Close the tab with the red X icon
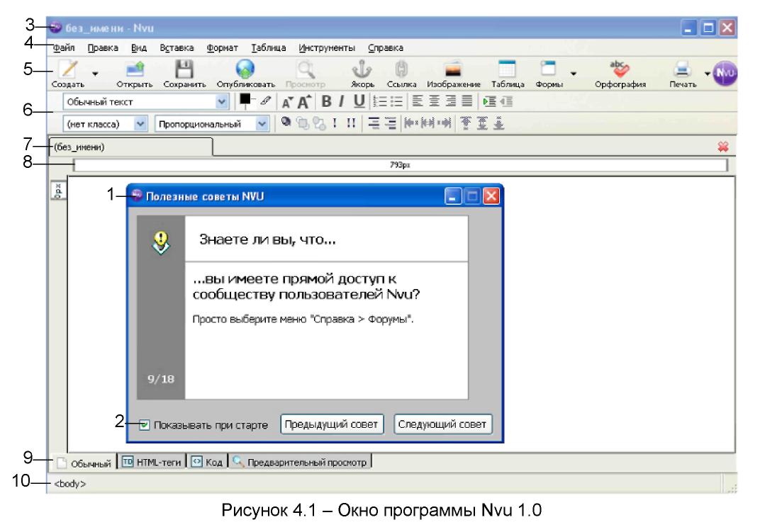The height and width of the screenshot is (532, 760). (x=722, y=147)
